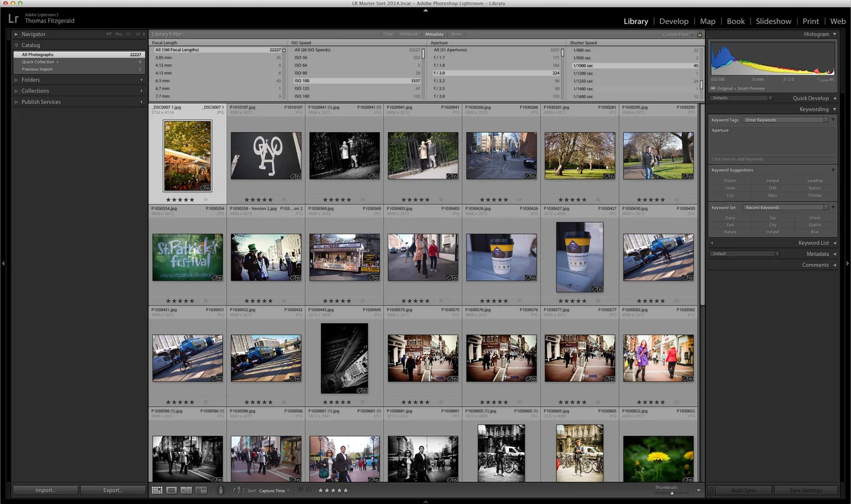Toggle the Attribute filter on
This screenshot has height=504, width=851.
(409, 34)
